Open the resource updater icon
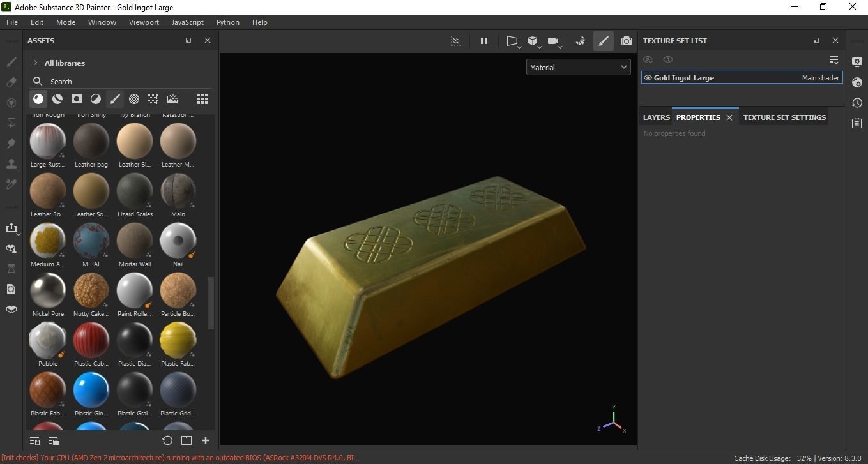 click(x=11, y=289)
